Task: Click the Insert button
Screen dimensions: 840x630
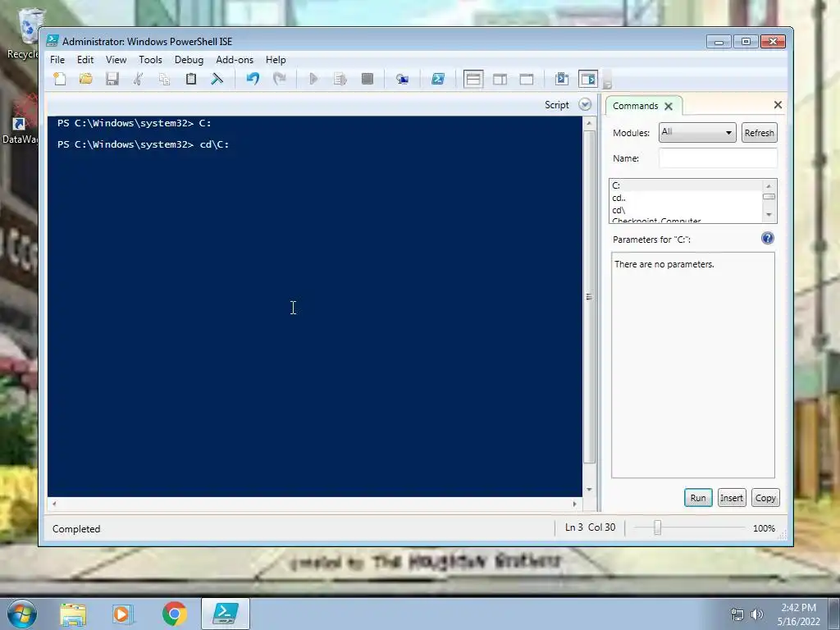Action: [x=731, y=498]
